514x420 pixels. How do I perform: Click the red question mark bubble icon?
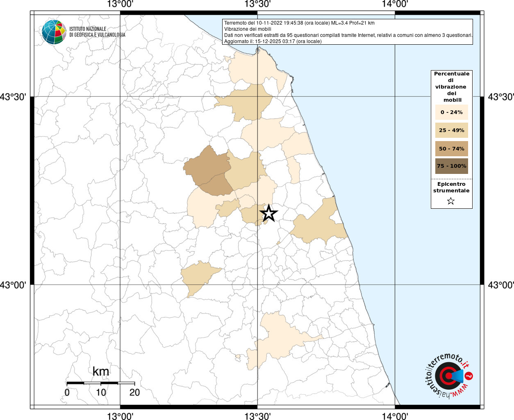click(x=469, y=376)
